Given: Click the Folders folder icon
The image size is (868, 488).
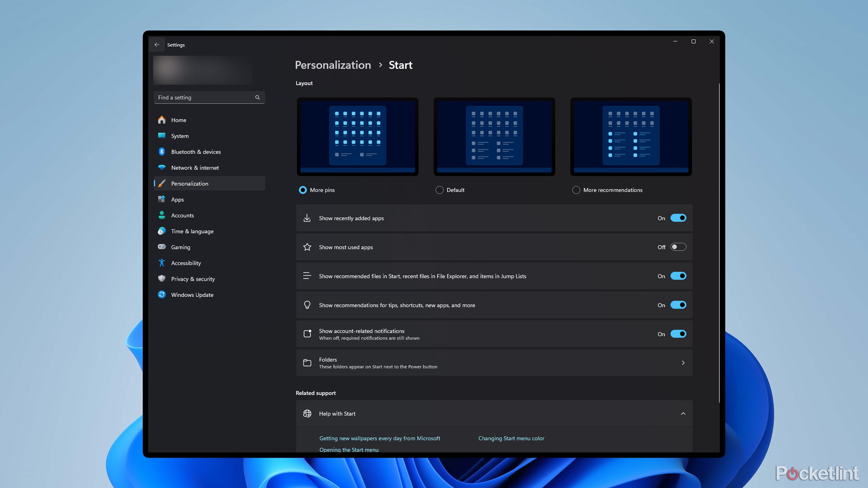Looking at the screenshot, I should click(307, 363).
